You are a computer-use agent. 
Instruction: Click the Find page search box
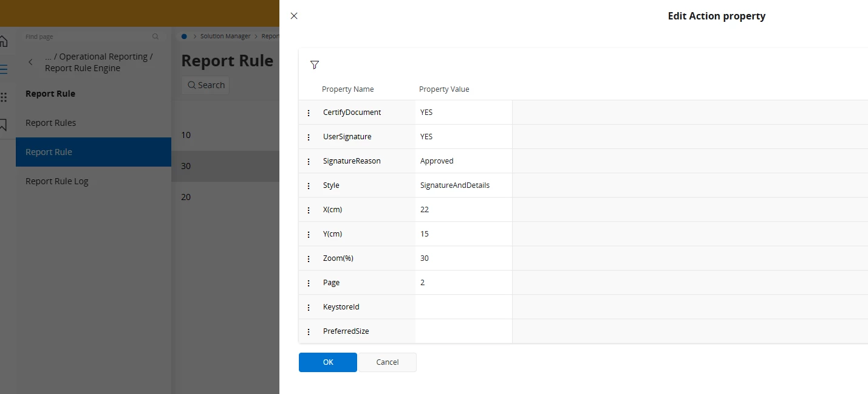click(x=88, y=36)
